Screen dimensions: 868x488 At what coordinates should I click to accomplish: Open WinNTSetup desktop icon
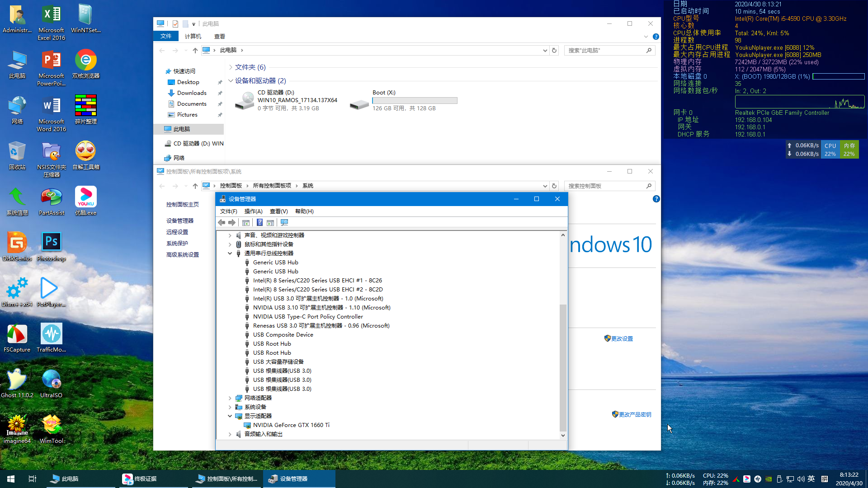(x=85, y=19)
